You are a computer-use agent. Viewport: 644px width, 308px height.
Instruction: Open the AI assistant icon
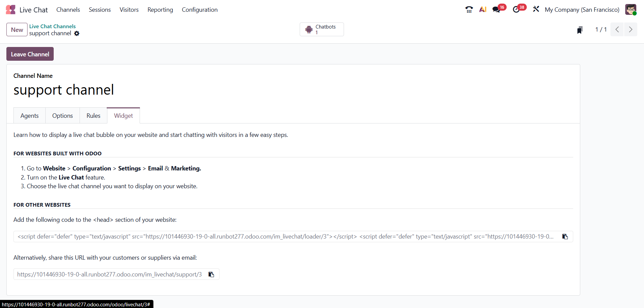point(483,10)
